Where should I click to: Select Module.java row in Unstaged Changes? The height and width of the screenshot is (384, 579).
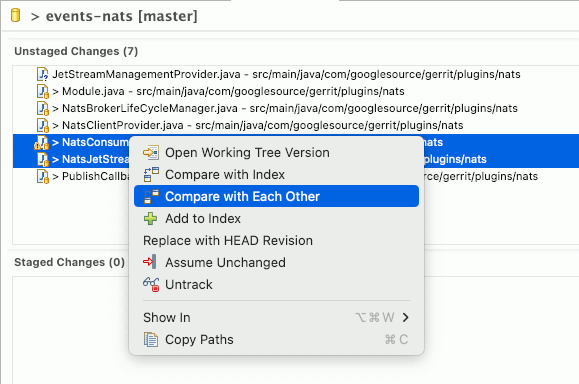click(295, 91)
